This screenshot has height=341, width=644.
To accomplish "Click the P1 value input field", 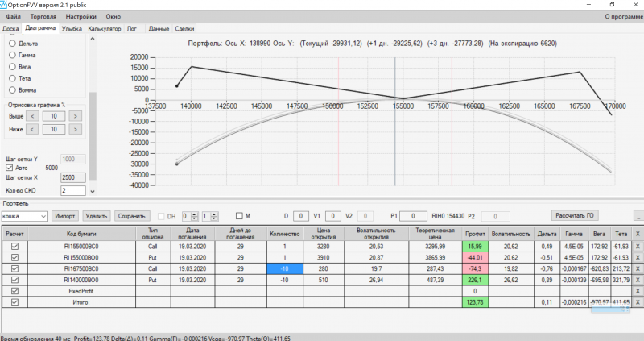I will pyautogui.click(x=413, y=216).
